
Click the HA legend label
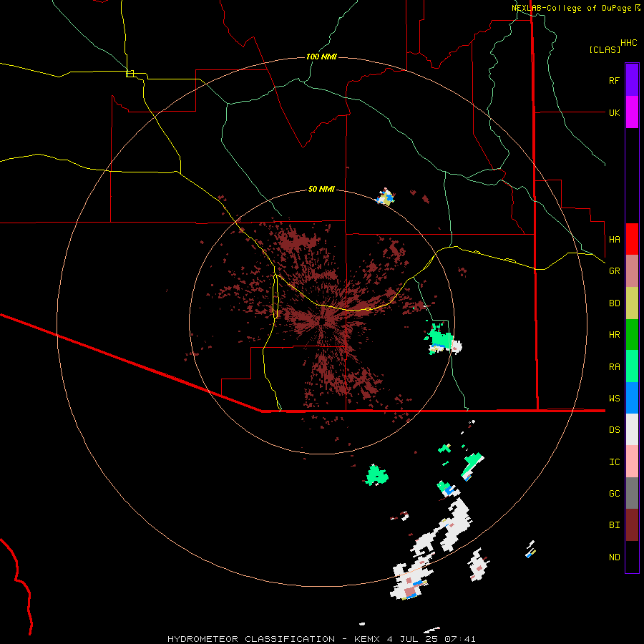pos(614,239)
